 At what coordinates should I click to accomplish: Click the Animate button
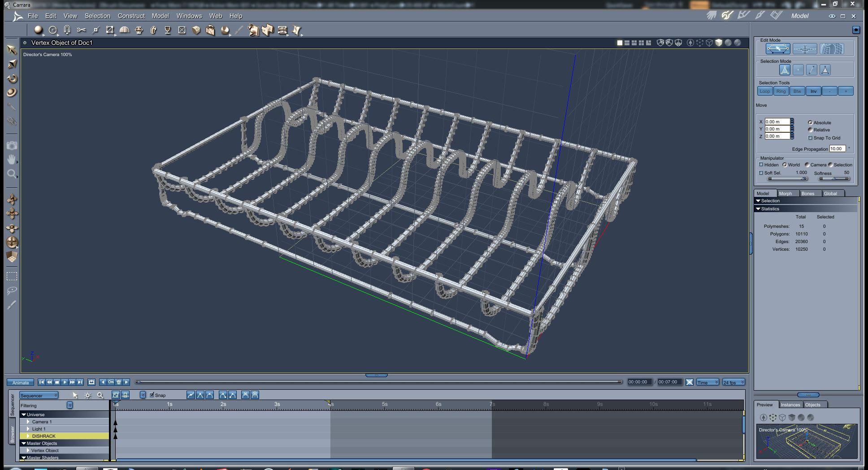tap(21, 382)
